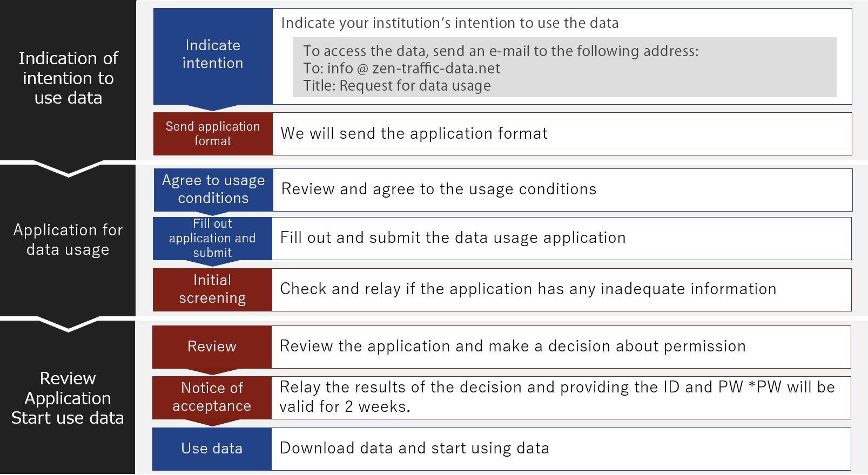Click "Fill out application and submit" step

pyautogui.click(x=212, y=238)
